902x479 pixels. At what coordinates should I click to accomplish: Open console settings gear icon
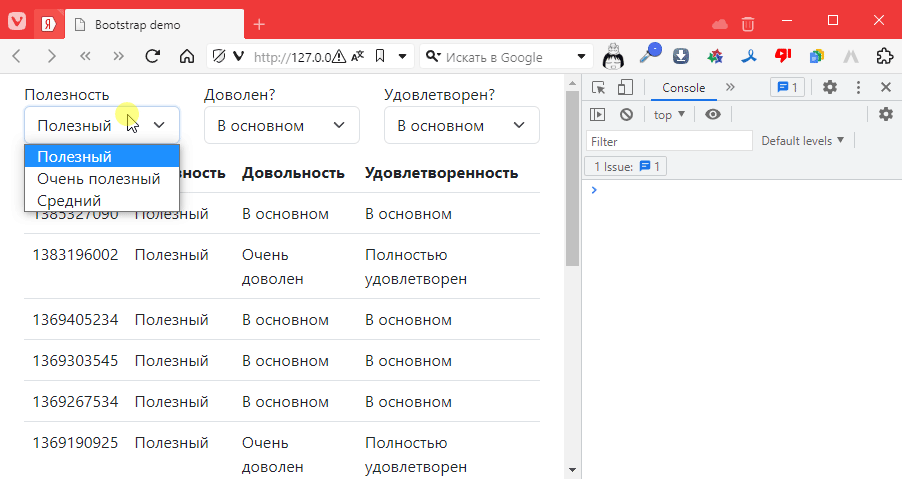[x=885, y=115]
